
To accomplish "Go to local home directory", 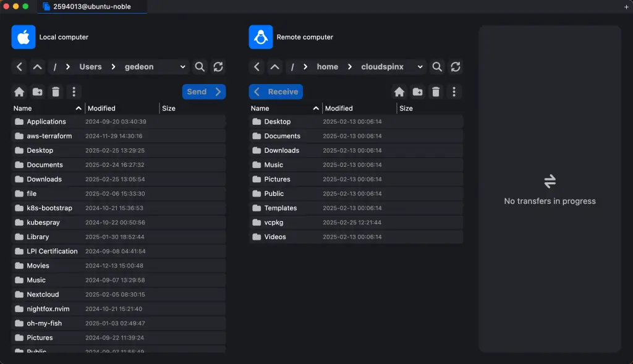I will pos(19,92).
